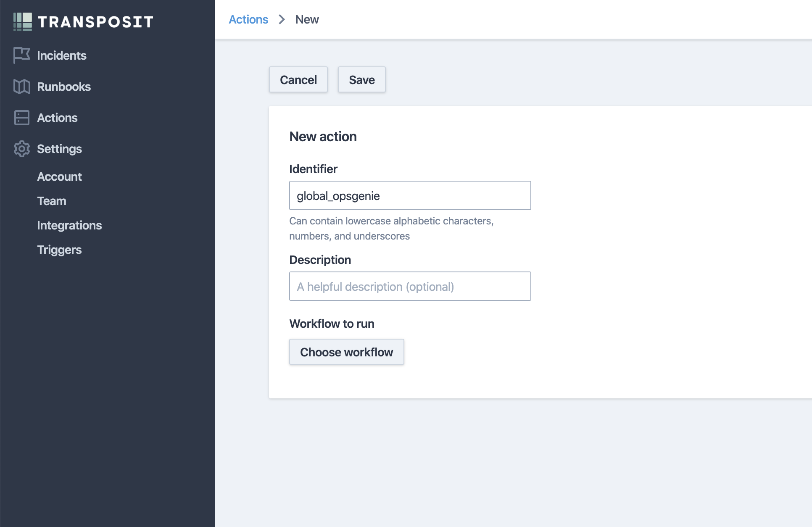The image size is (812, 527).
Task: Click the Actions server icon
Action: [x=21, y=118]
